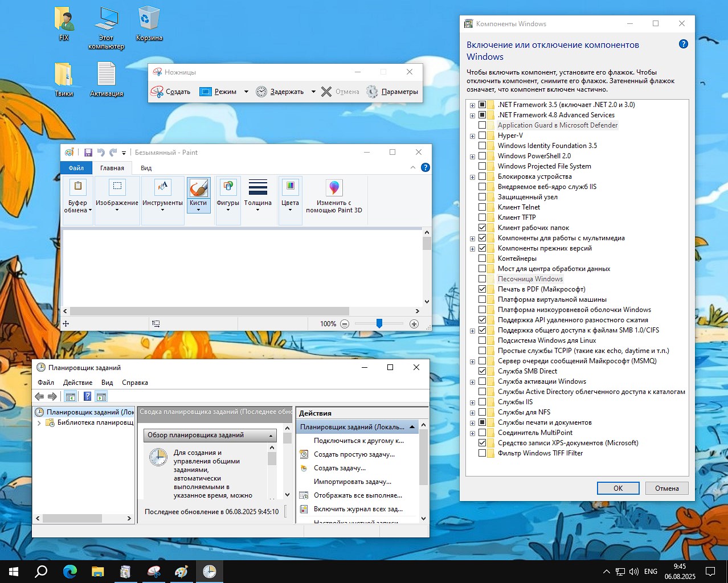The width and height of the screenshot is (728, 583).
Task: Expand the .NET Framework 3.5 node
Action: 472,105
